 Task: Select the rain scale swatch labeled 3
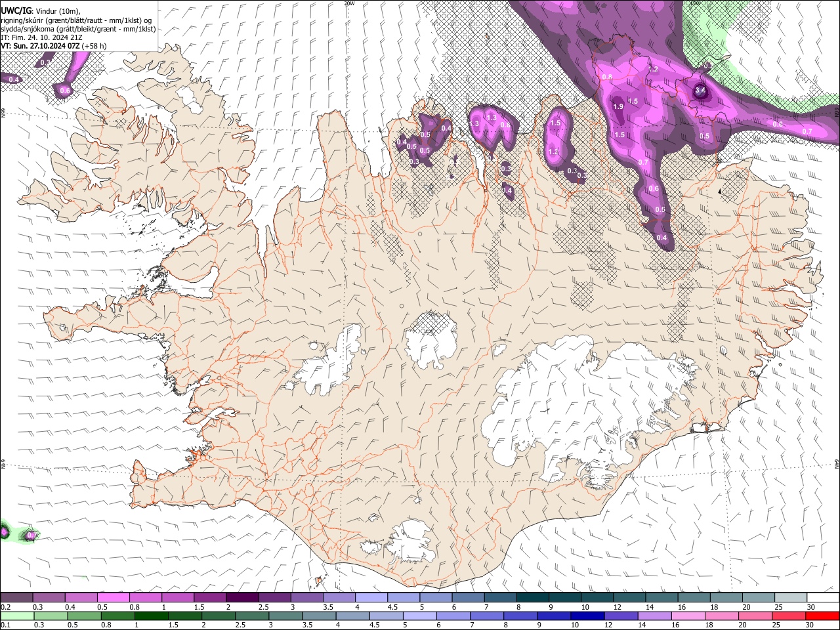coord(285,616)
